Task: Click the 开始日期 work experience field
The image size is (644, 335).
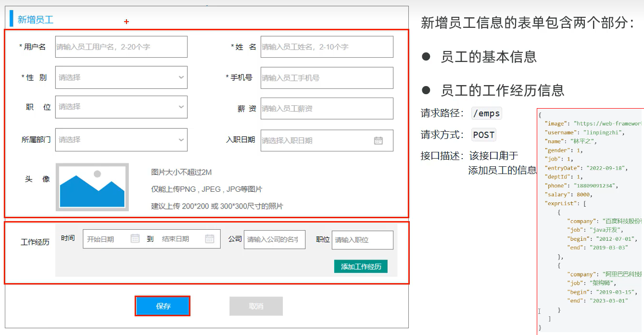Action: 106,239
